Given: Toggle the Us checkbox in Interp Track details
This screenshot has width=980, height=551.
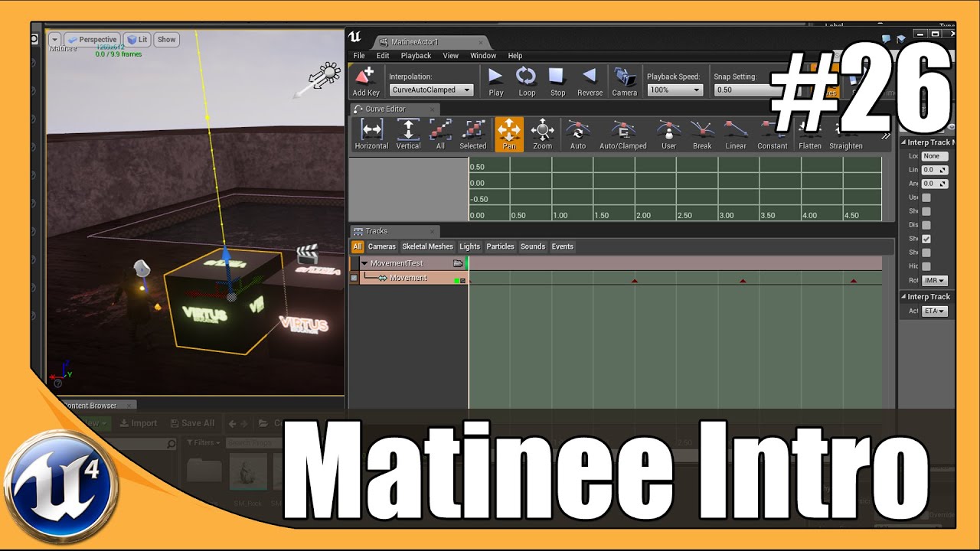Looking at the screenshot, I should point(926,197).
